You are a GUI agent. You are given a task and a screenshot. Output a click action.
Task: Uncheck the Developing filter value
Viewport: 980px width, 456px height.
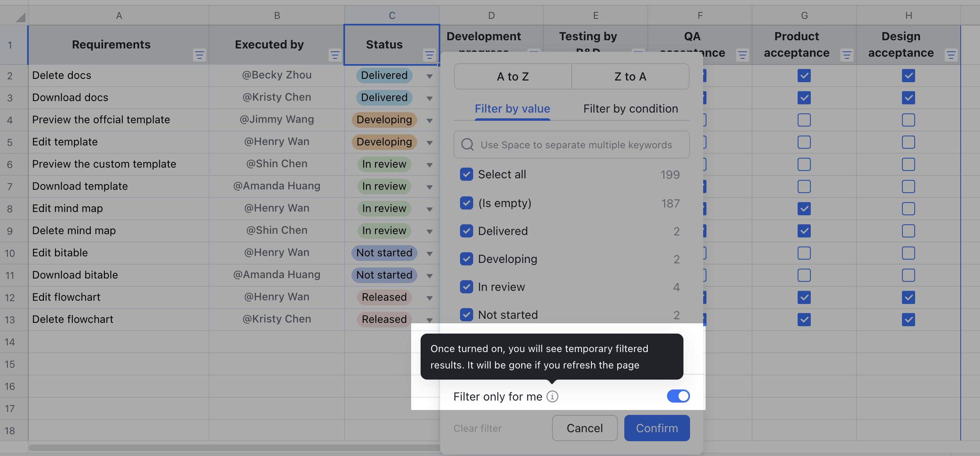pyautogui.click(x=466, y=258)
